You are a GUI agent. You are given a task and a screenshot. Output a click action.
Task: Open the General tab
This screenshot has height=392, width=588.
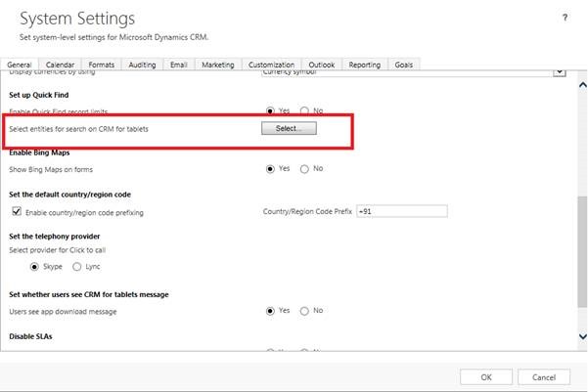point(20,65)
